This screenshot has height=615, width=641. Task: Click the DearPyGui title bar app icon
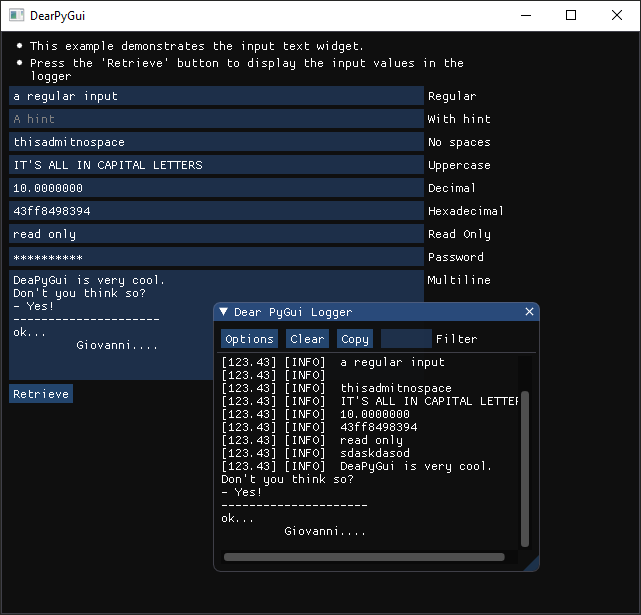[x=17, y=16]
